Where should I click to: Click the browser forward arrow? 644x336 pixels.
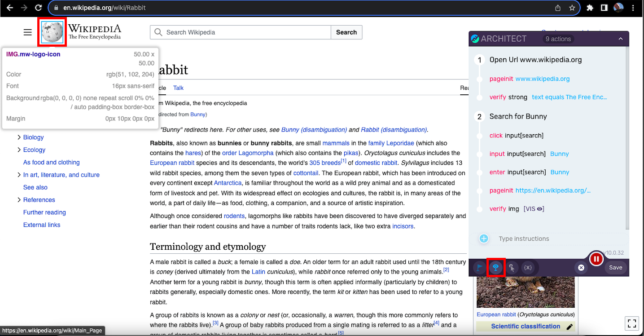(x=24, y=8)
